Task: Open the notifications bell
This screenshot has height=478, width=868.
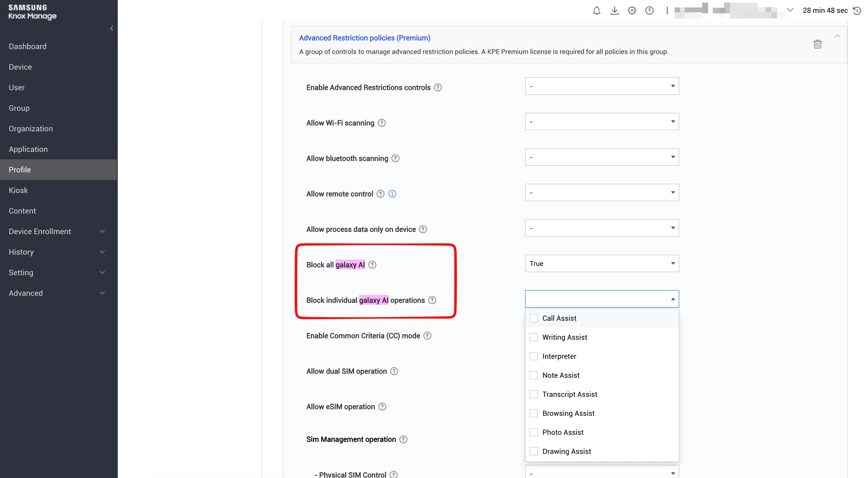Action: click(x=596, y=11)
